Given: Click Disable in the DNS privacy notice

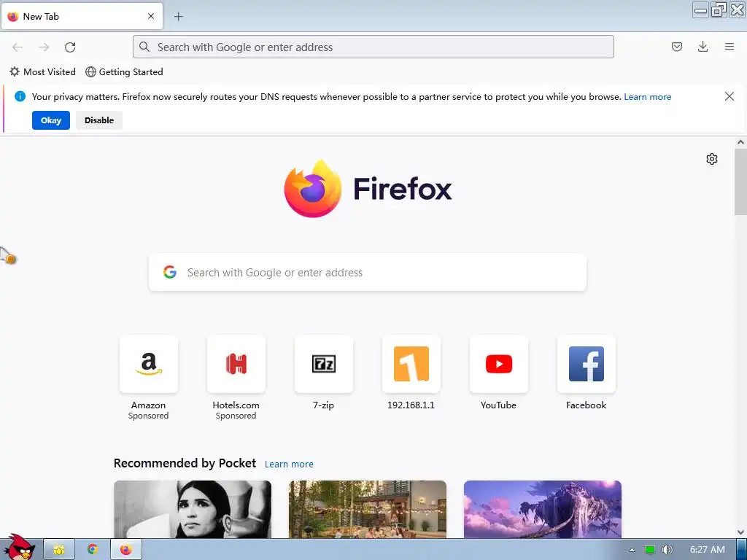Looking at the screenshot, I should 99,120.
